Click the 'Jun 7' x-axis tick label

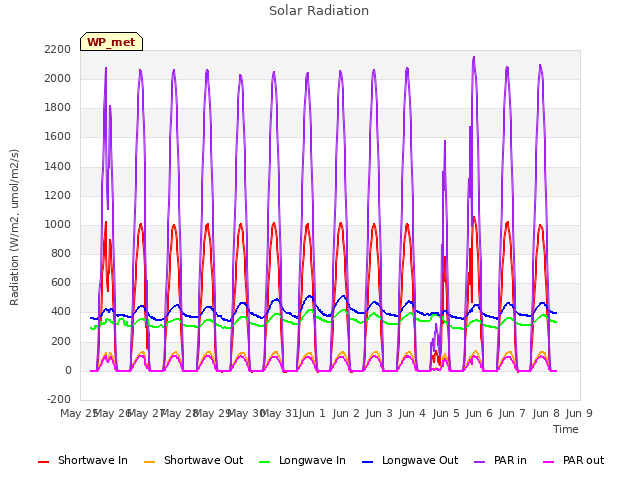tap(512, 413)
